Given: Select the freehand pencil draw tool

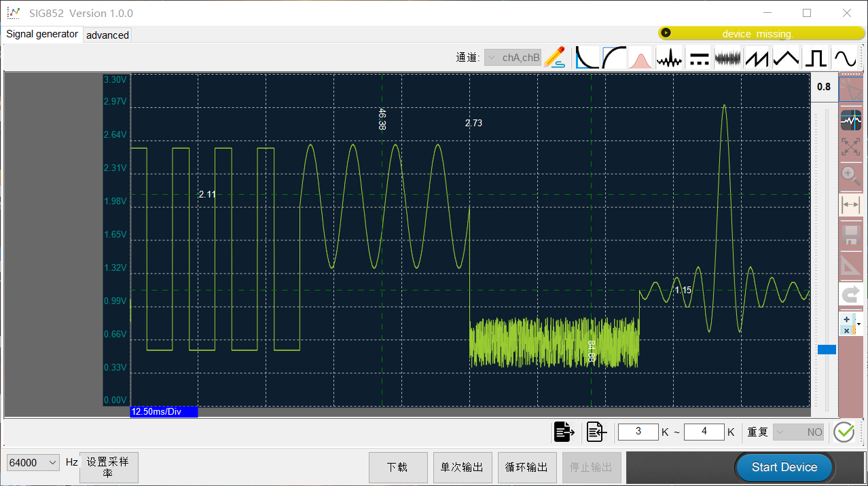Looking at the screenshot, I should pos(555,57).
